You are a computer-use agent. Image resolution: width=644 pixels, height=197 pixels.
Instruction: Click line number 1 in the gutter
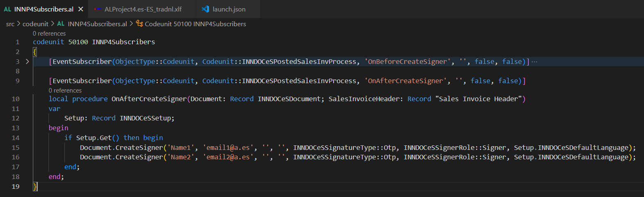[x=17, y=42]
